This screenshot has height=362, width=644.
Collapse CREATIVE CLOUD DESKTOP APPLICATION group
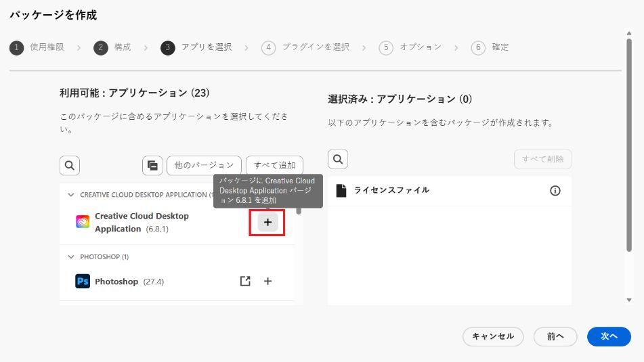[71, 195]
